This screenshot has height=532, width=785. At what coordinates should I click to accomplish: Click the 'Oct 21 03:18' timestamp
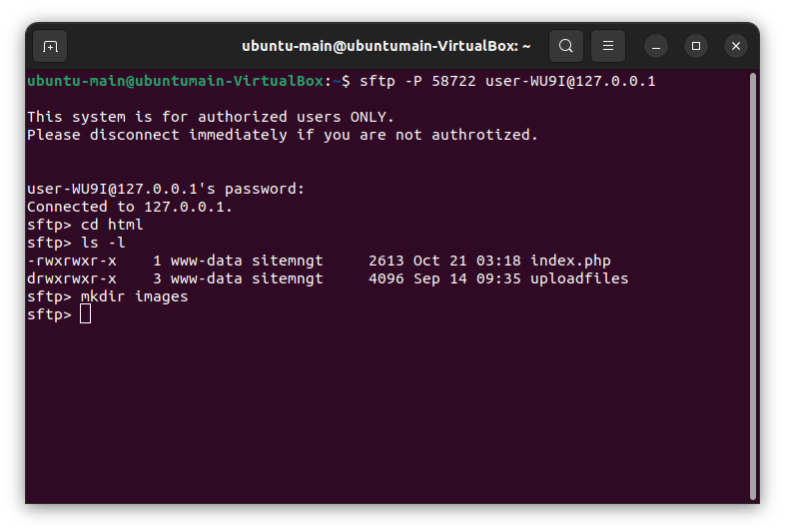pos(466,261)
